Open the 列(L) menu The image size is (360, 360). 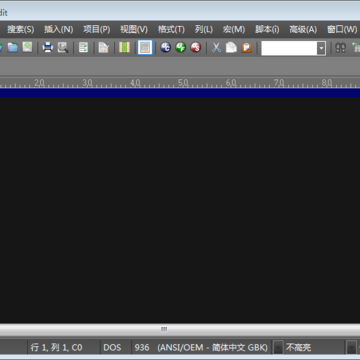[204, 29]
